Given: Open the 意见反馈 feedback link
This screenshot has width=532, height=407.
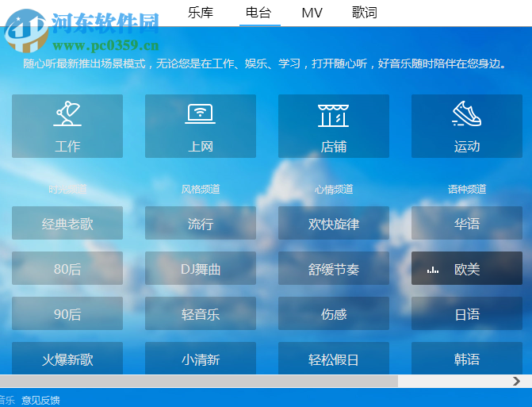Looking at the screenshot, I should [40, 400].
